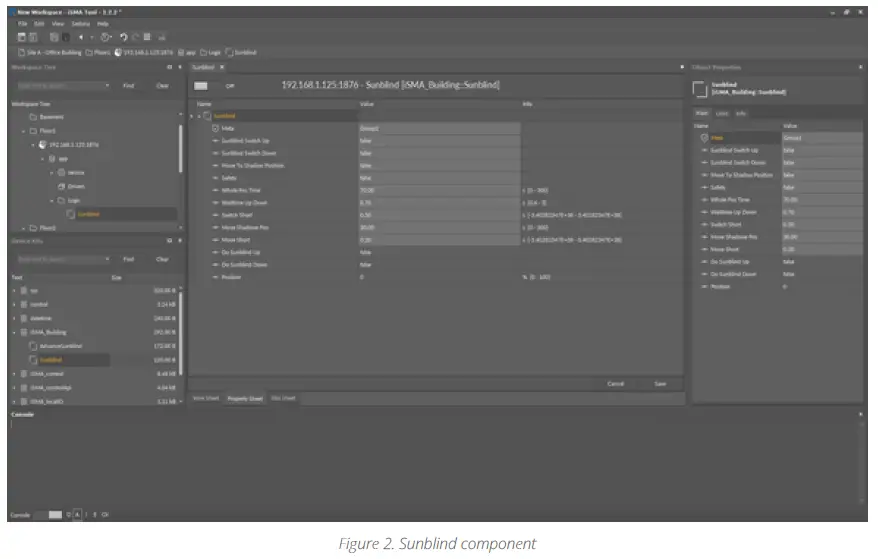This screenshot has height=559, width=878.
Task: Open the Settings menu
Action: click(81, 24)
